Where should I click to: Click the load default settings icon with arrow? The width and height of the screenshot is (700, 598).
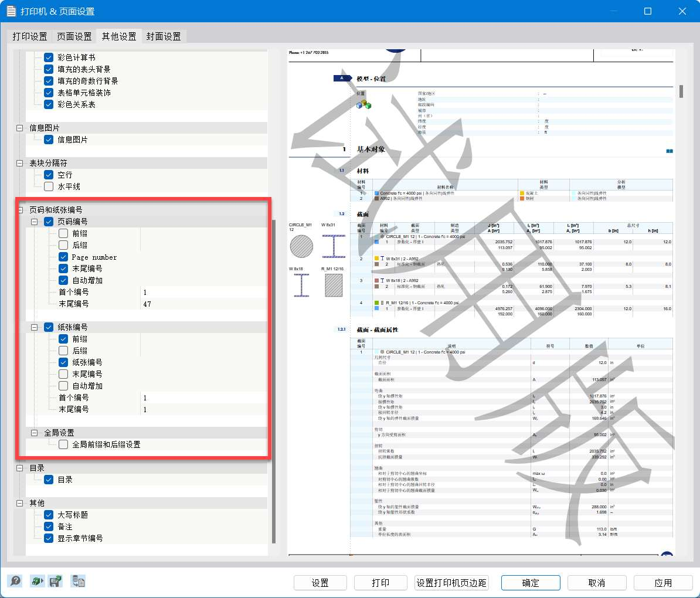pos(36,581)
